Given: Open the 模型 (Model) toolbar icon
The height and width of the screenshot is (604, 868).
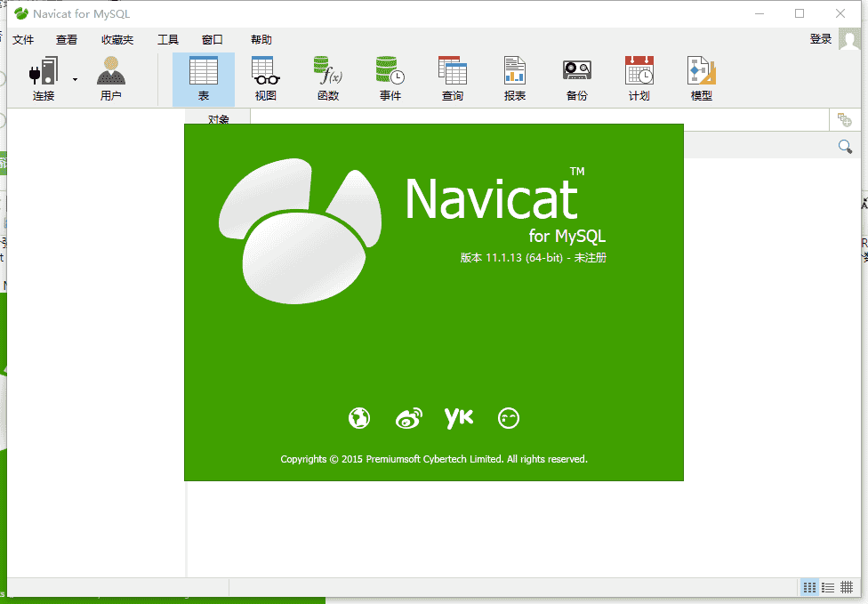Looking at the screenshot, I should 701,78.
